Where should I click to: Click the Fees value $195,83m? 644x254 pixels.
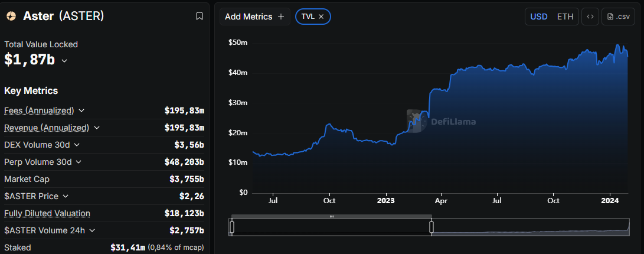(x=184, y=110)
